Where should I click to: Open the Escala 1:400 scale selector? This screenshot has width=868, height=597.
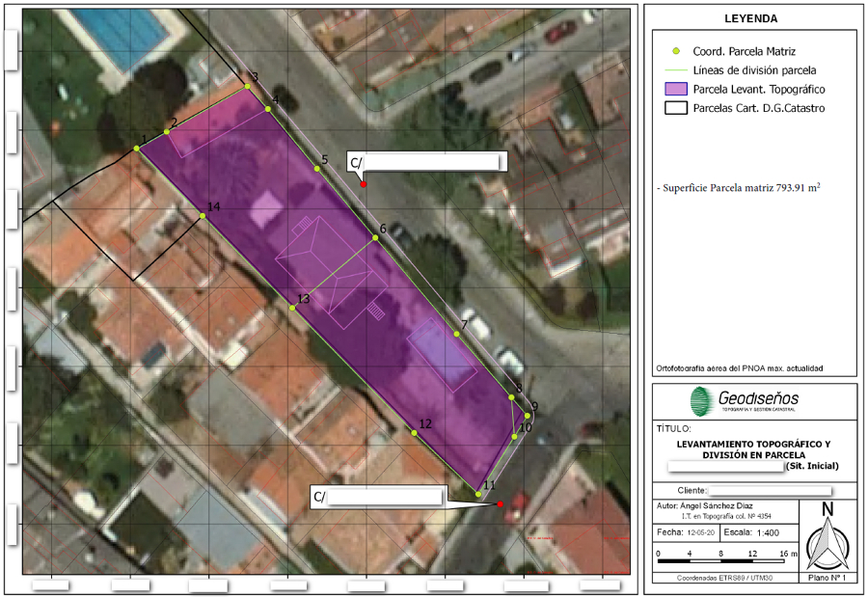(x=767, y=532)
